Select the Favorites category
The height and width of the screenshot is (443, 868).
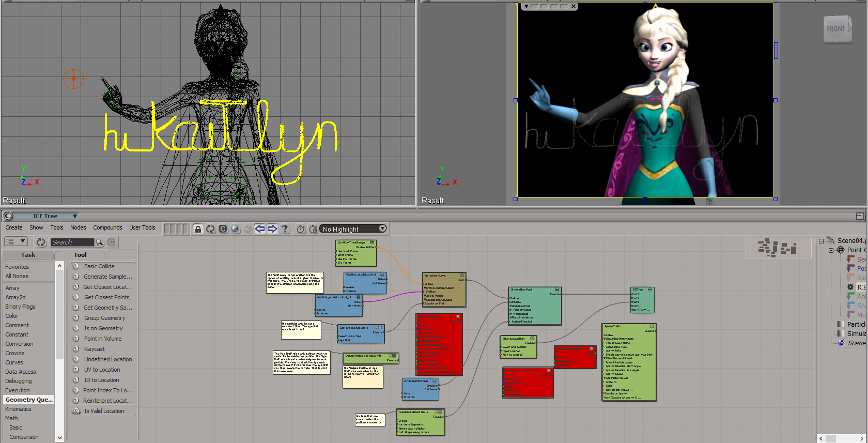(17, 267)
